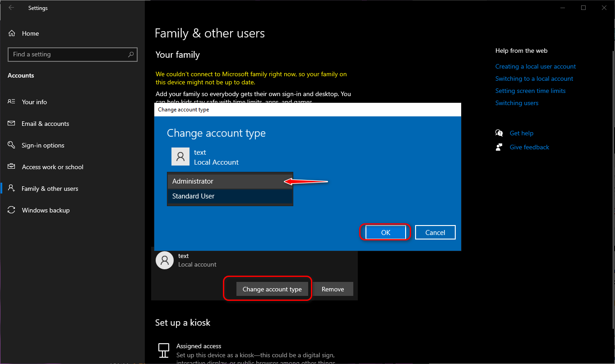Click the Get help chat icon
This screenshot has height=364, width=615.
click(x=499, y=133)
